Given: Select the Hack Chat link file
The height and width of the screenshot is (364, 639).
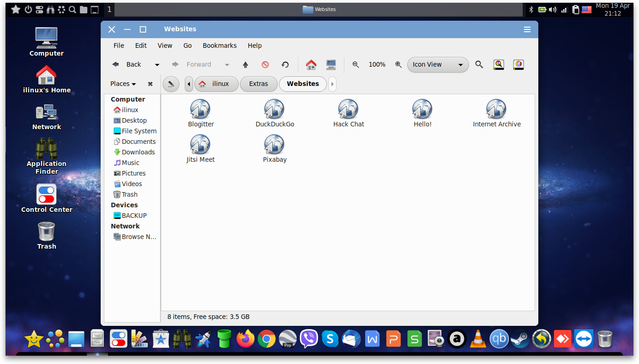Looking at the screenshot, I should tap(348, 113).
